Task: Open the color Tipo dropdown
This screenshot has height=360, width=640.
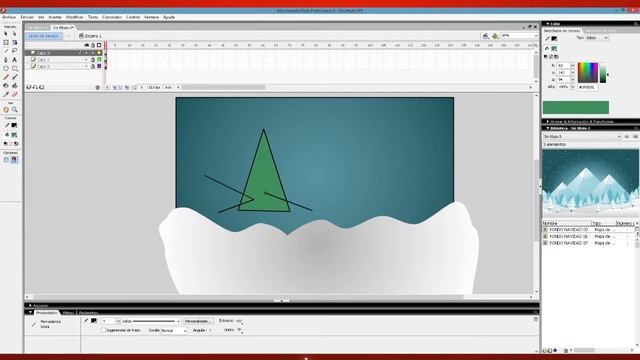Action: pyautogui.click(x=597, y=38)
